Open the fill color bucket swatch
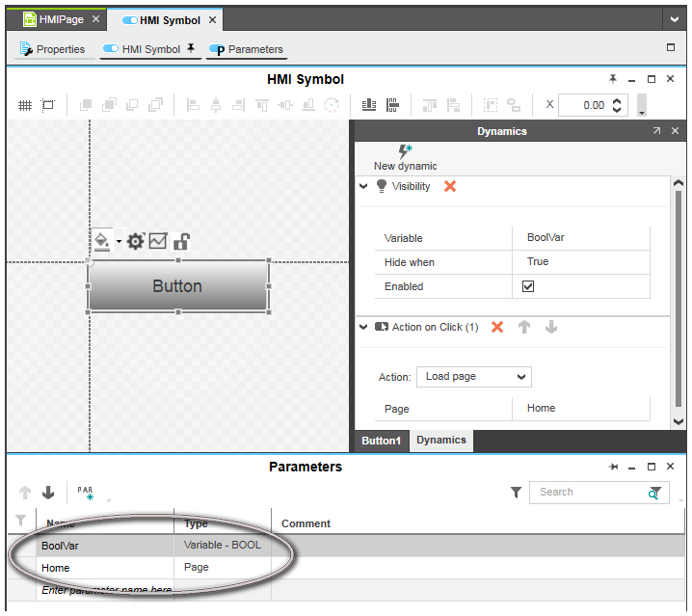The image size is (692, 616). click(x=101, y=240)
